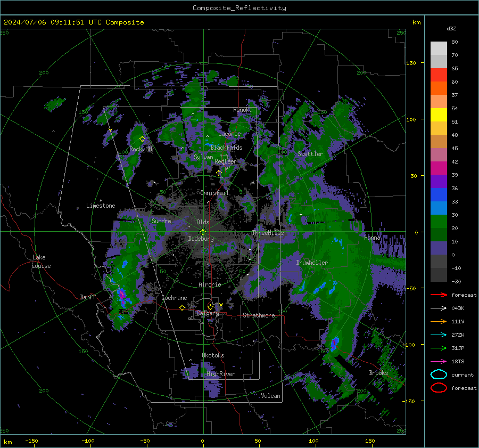
Task: Click the Strathmore label
Action: click(x=259, y=315)
